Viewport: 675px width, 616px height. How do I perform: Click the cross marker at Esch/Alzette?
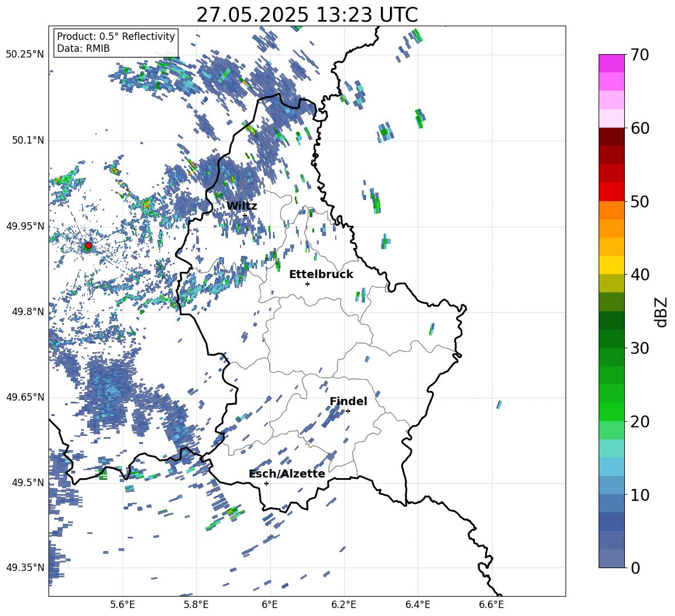266,483
